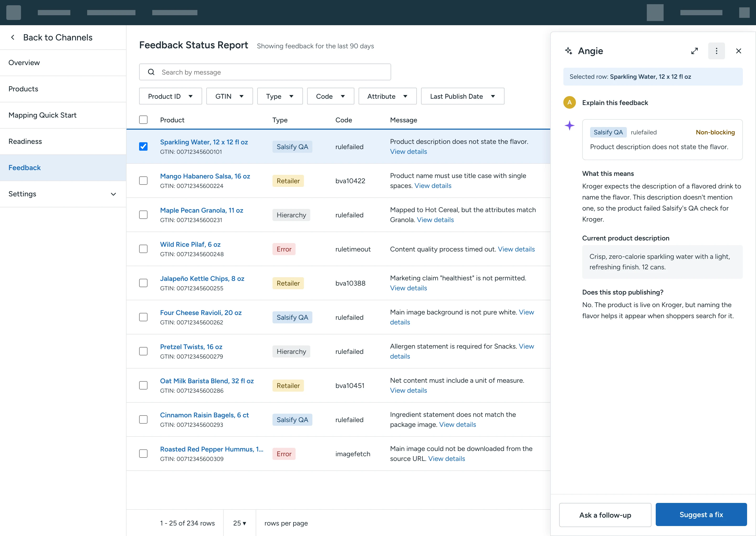
Task: Change the 25 rows per page selector
Action: click(x=240, y=523)
